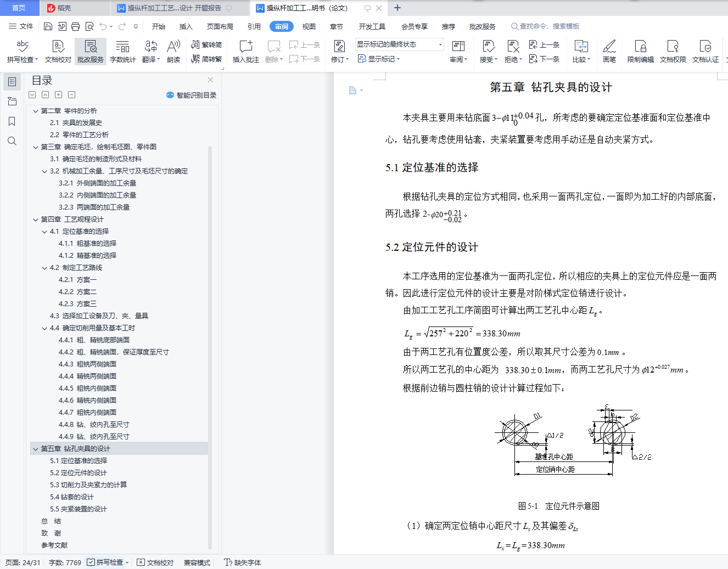Click the 查找命令、搜索模板 search box
The image size is (728, 569).
[x=545, y=26]
